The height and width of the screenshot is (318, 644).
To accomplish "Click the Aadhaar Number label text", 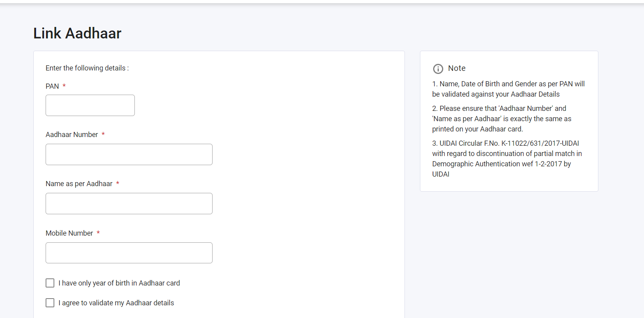I will [72, 135].
